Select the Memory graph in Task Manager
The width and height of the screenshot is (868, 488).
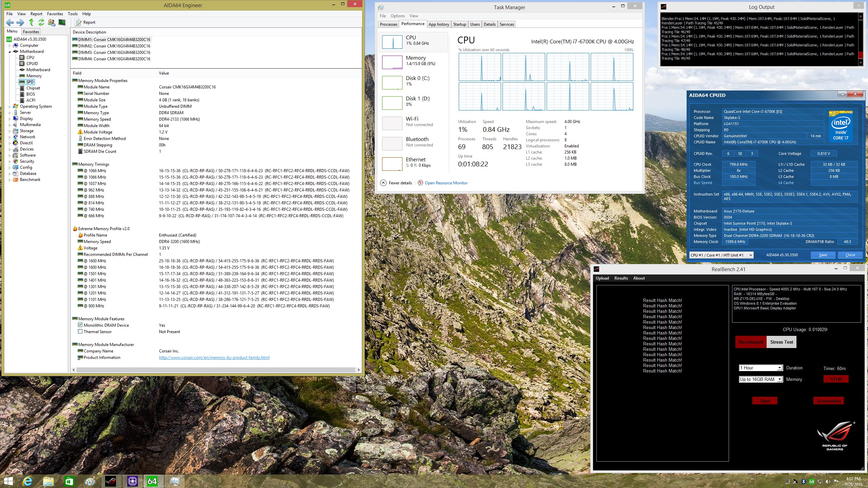(x=392, y=62)
